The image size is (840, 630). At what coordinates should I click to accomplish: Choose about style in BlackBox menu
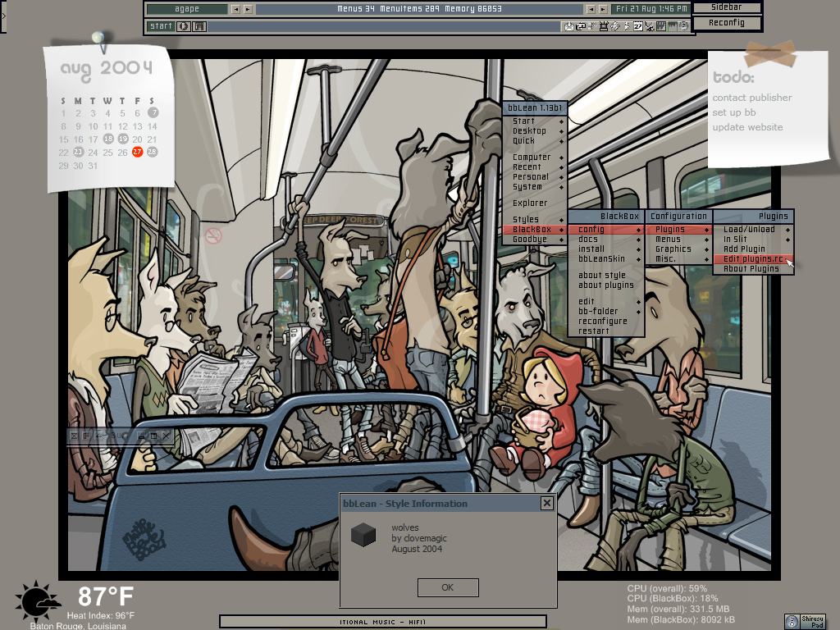[606, 276]
